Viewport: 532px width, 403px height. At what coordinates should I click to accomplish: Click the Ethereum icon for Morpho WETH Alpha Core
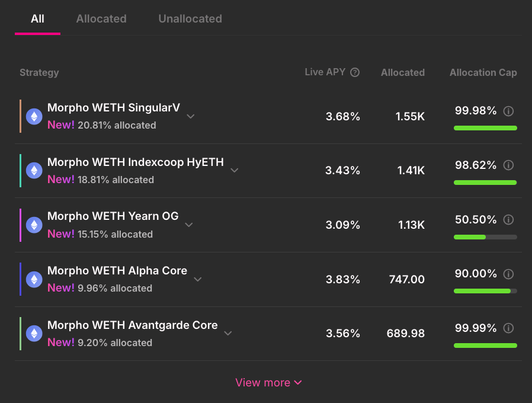coord(34,279)
